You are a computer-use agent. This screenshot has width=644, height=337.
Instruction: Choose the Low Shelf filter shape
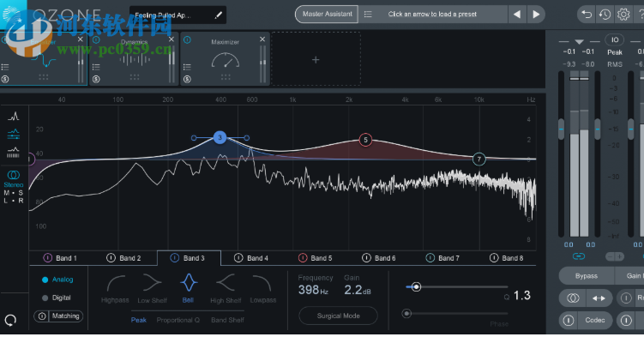click(152, 289)
